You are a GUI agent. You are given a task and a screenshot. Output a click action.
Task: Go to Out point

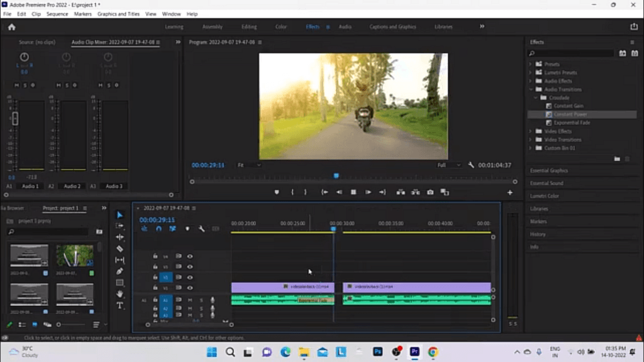tap(382, 192)
